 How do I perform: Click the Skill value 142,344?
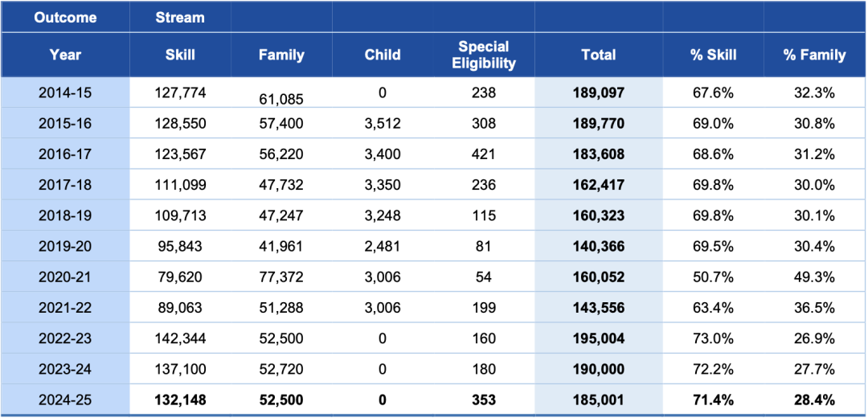(180, 338)
